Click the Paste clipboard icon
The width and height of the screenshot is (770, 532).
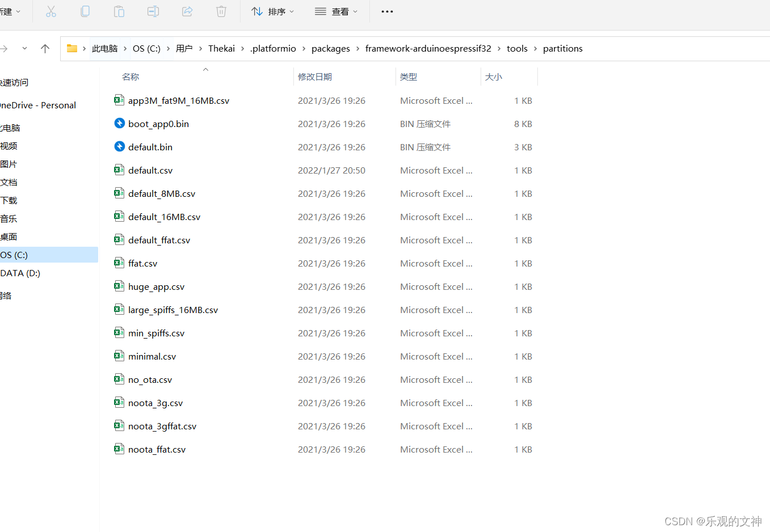tap(119, 11)
